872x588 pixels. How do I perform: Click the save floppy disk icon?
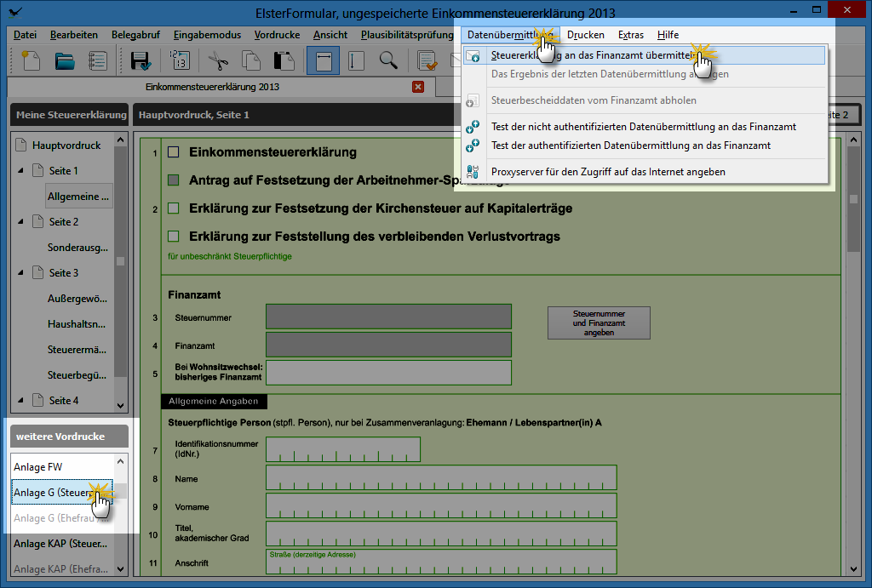pos(141,60)
